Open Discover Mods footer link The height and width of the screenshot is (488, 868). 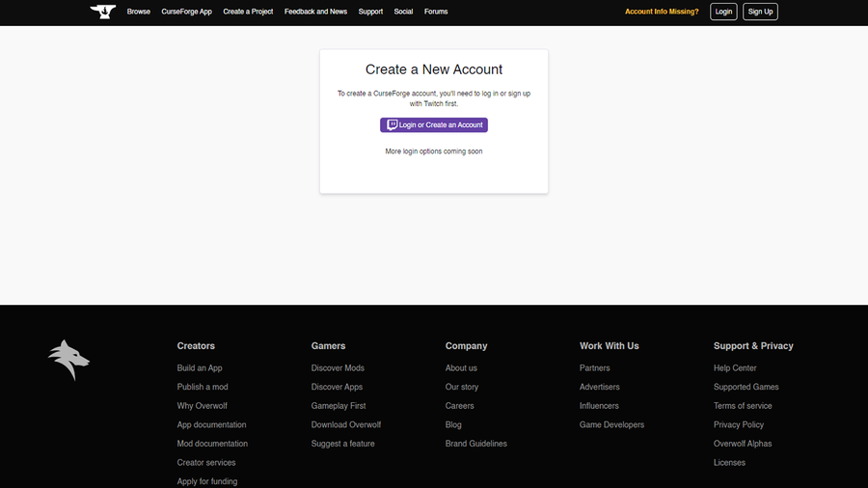point(338,368)
